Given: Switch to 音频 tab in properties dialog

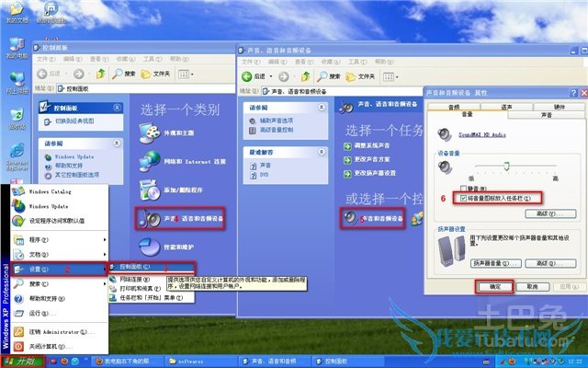Looking at the screenshot, I should point(454,107).
